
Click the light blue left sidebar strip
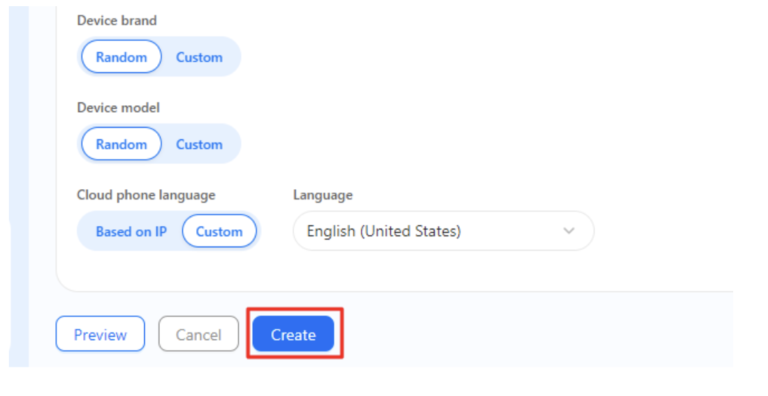tap(19, 186)
